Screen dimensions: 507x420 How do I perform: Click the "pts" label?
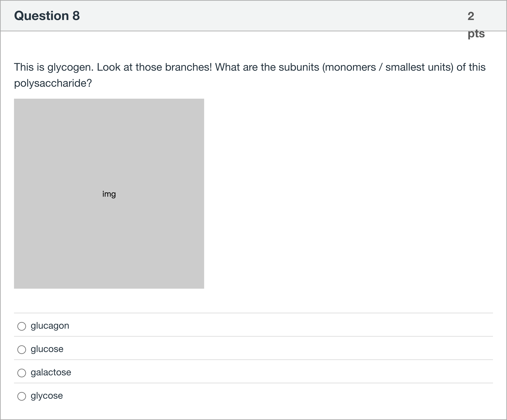coord(476,34)
